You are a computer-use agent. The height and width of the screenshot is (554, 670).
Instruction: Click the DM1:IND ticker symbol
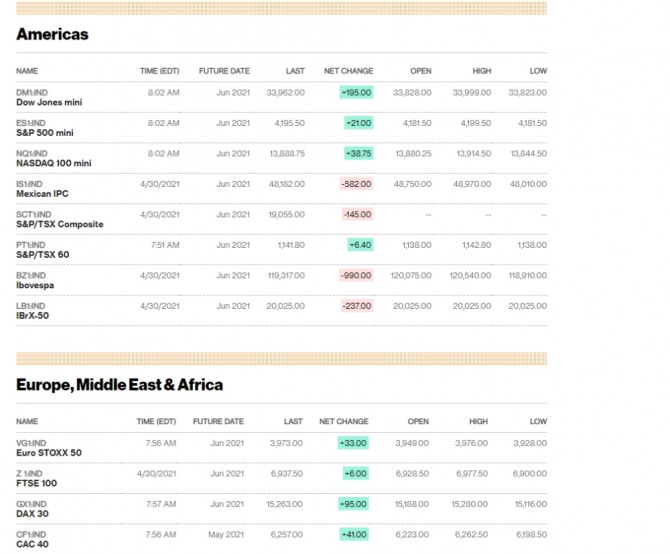[32, 92]
